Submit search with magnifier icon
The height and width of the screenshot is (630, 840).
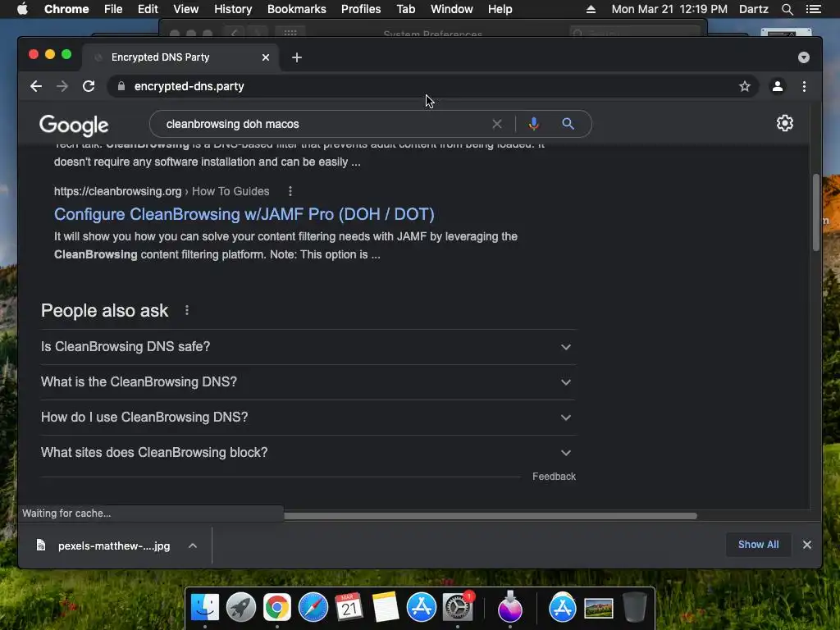[x=568, y=124]
